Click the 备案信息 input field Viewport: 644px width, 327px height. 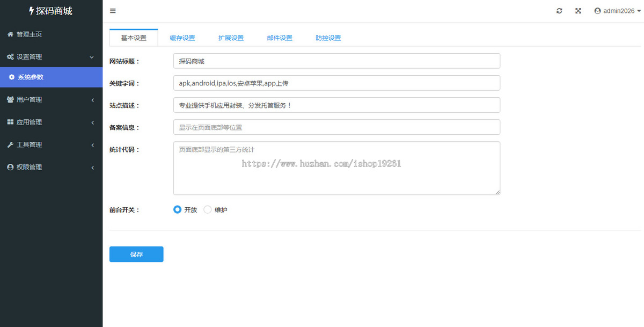click(x=336, y=127)
